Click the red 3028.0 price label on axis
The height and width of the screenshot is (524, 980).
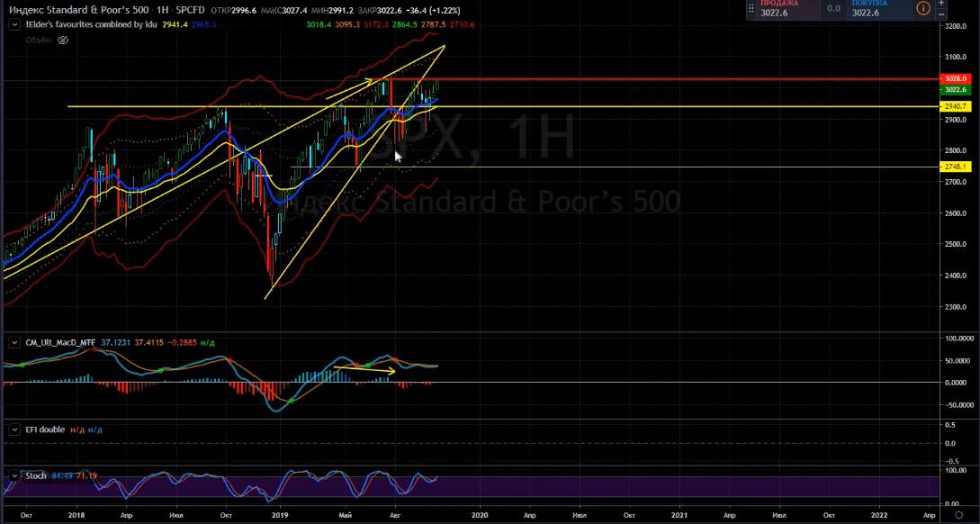pyautogui.click(x=955, y=79)
